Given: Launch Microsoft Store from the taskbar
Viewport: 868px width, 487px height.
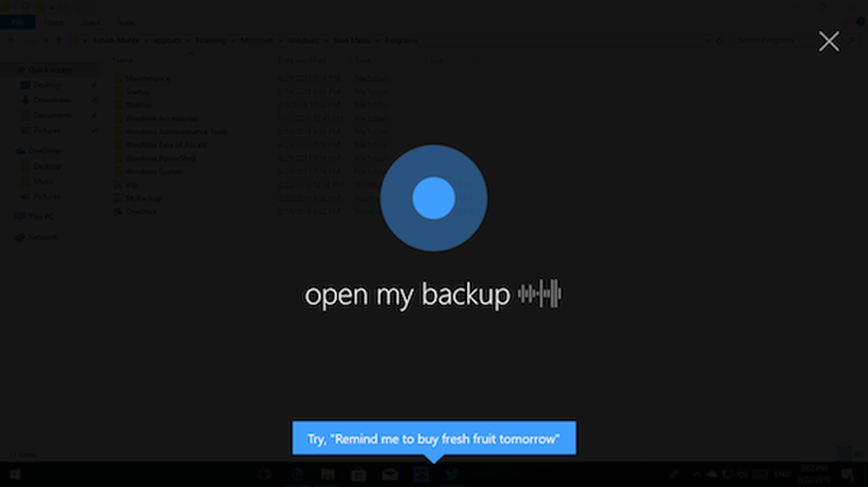Looking at the screenshot, I should click(x=358, y=474).
